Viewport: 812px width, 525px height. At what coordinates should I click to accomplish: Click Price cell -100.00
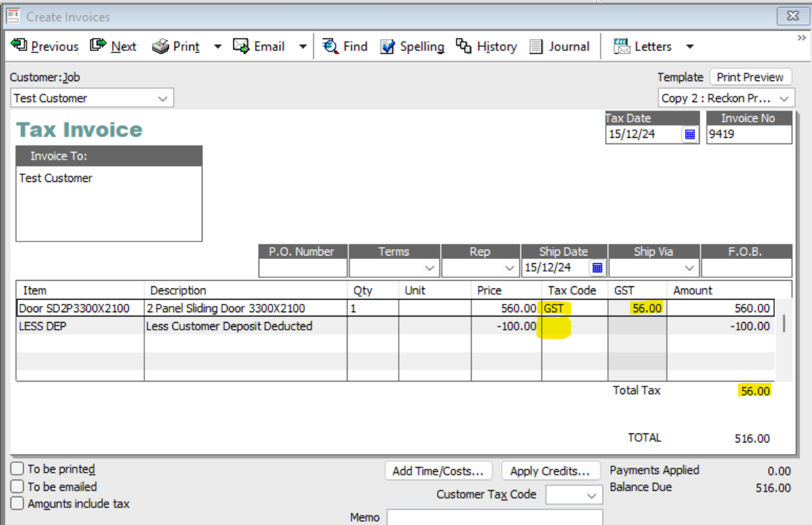[507, 326]
